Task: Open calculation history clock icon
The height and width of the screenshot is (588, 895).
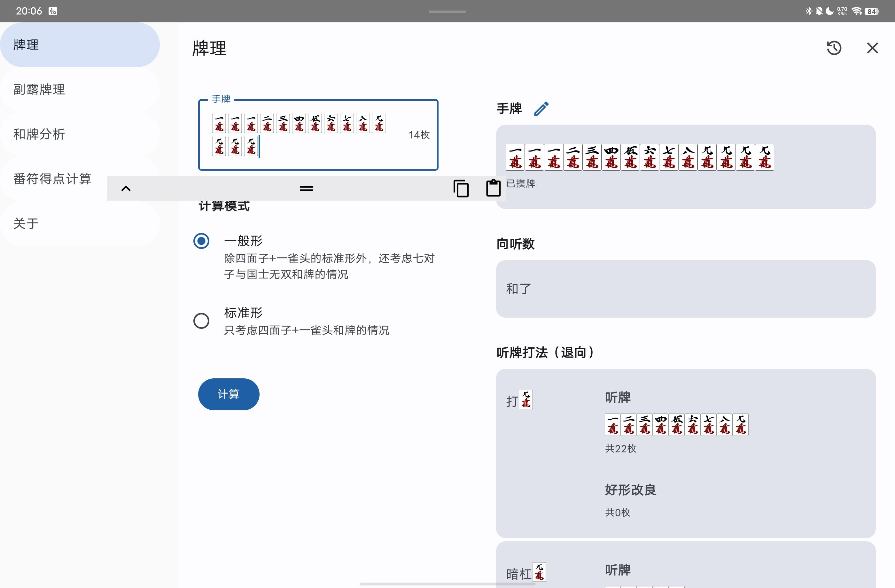Action: [x=834, y=48]
